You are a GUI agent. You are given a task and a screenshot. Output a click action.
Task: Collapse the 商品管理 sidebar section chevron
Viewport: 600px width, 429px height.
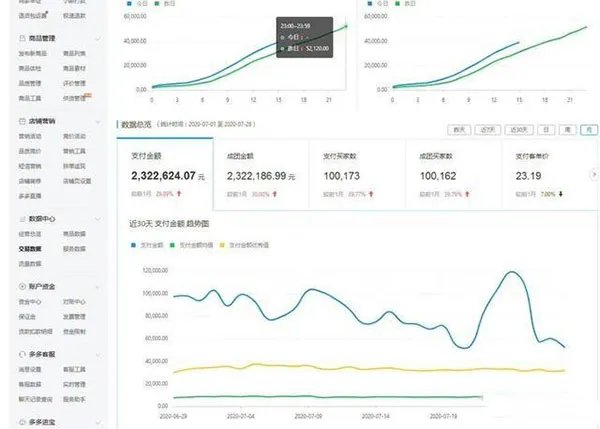(97, 38)
